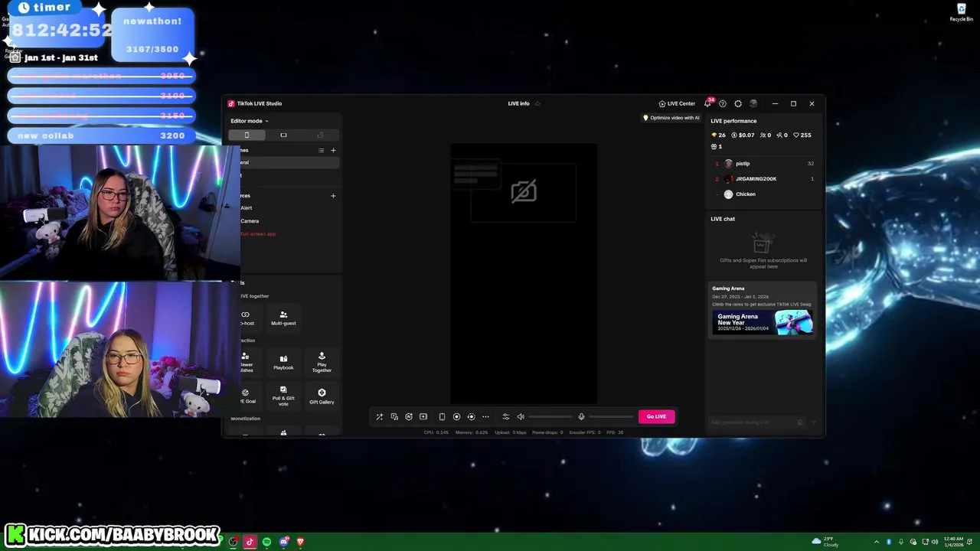Click the magic wand effects icon
980x551 pixels.
pyautogui.click(x=379, y=416)
